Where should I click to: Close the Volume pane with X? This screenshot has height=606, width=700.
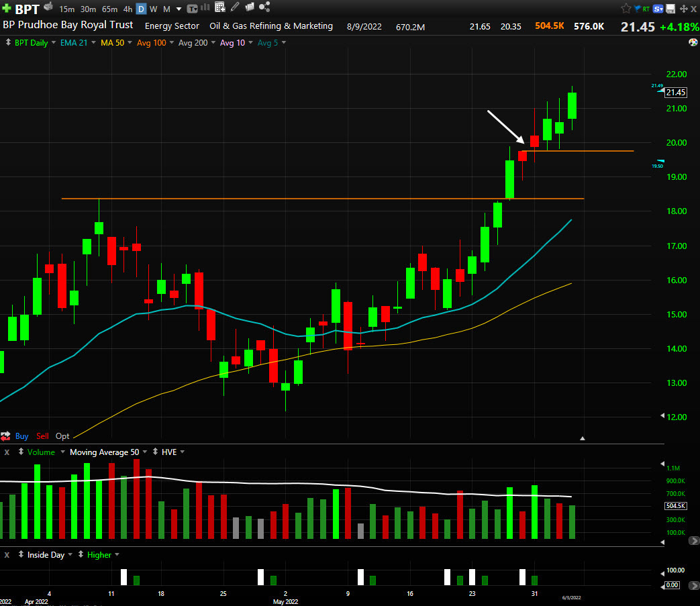pyautogui.click(x=7, y=452)
